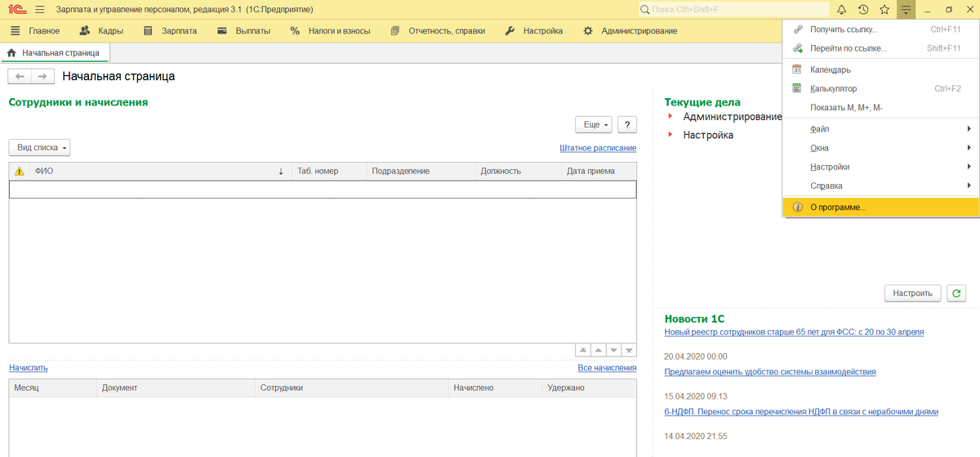The height and width of the screenshot is (457, 980).
Task: Click Начислено column header
Action: coord(495,388)
